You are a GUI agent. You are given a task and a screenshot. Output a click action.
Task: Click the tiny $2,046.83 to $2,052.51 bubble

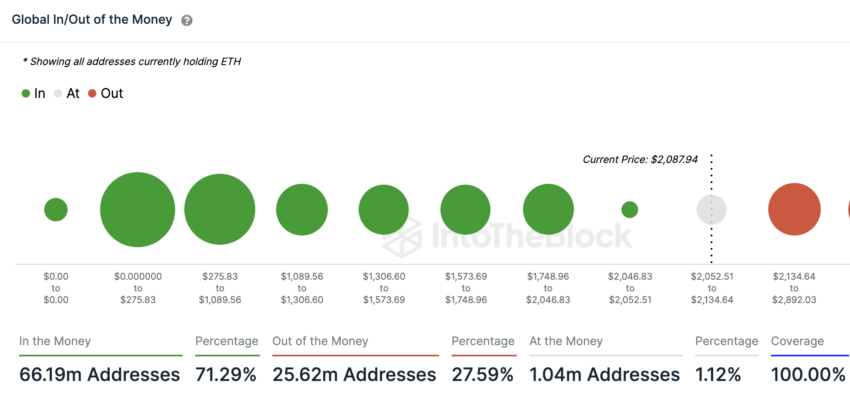629,210
